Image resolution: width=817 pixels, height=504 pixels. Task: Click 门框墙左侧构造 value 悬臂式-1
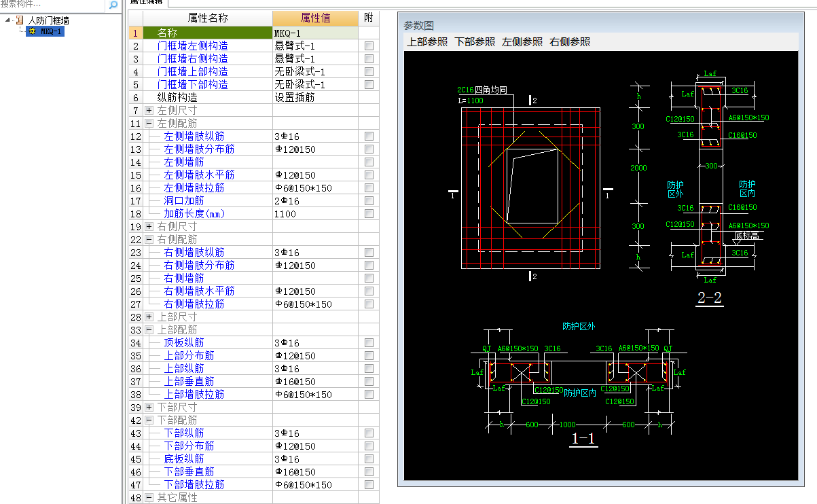click(x=315, y=46)
